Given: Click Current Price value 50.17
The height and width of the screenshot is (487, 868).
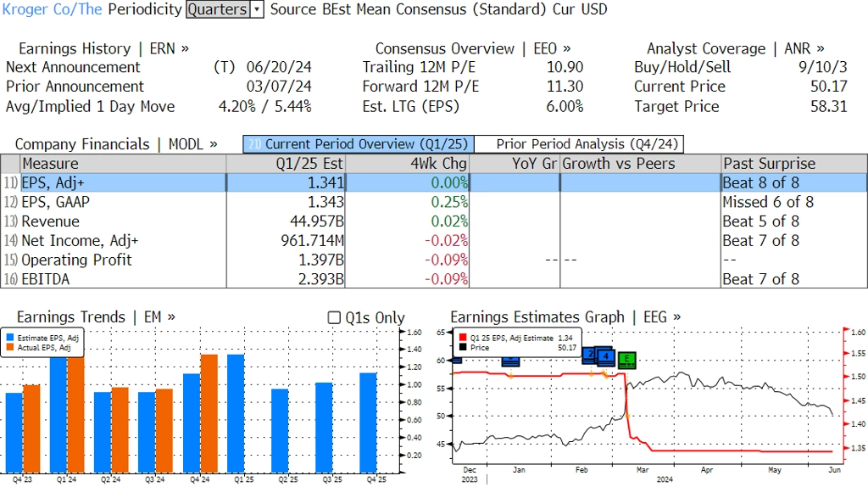Looking at the screenshot, I should [829, 87].
